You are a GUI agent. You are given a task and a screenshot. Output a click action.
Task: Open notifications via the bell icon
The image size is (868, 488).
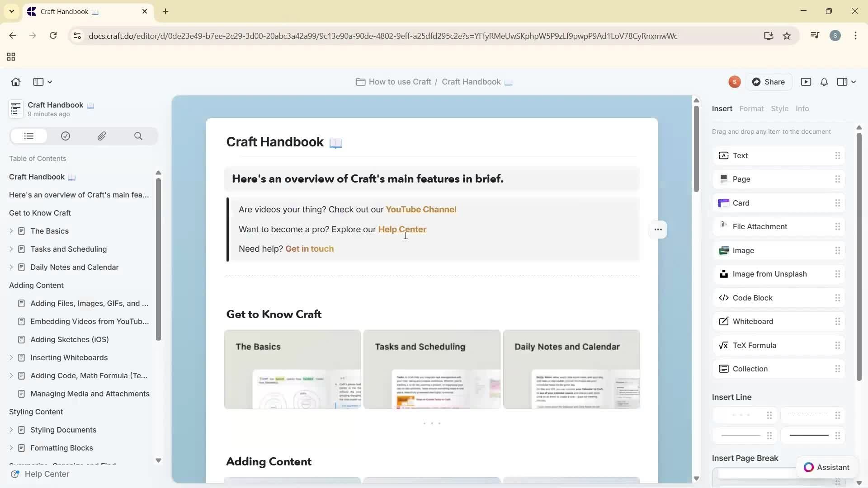(823, 82)
